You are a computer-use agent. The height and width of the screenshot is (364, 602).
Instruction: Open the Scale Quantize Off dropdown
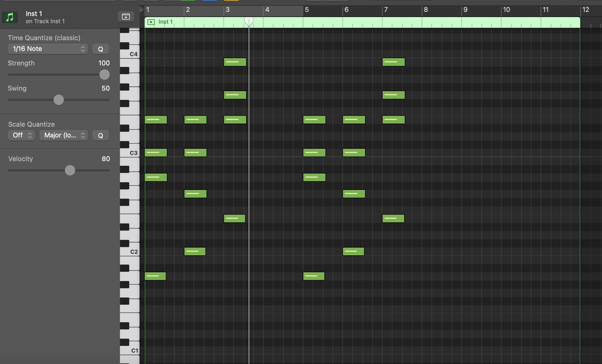22,135
